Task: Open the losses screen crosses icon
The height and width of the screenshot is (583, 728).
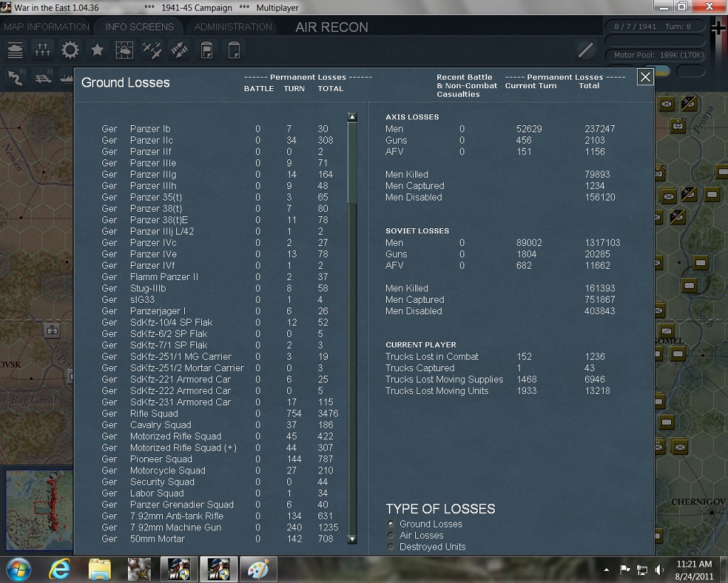Action: pyautogui.click(x=42, y=50)
